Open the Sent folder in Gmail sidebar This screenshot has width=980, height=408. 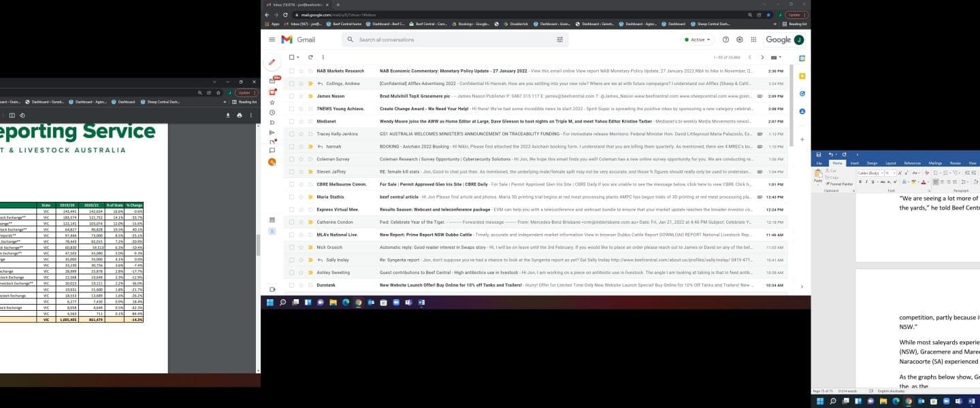(272, 132)
